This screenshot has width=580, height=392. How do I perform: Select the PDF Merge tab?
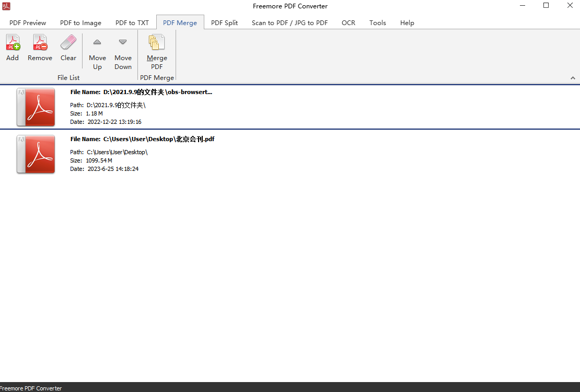click(x=180, y=22)
